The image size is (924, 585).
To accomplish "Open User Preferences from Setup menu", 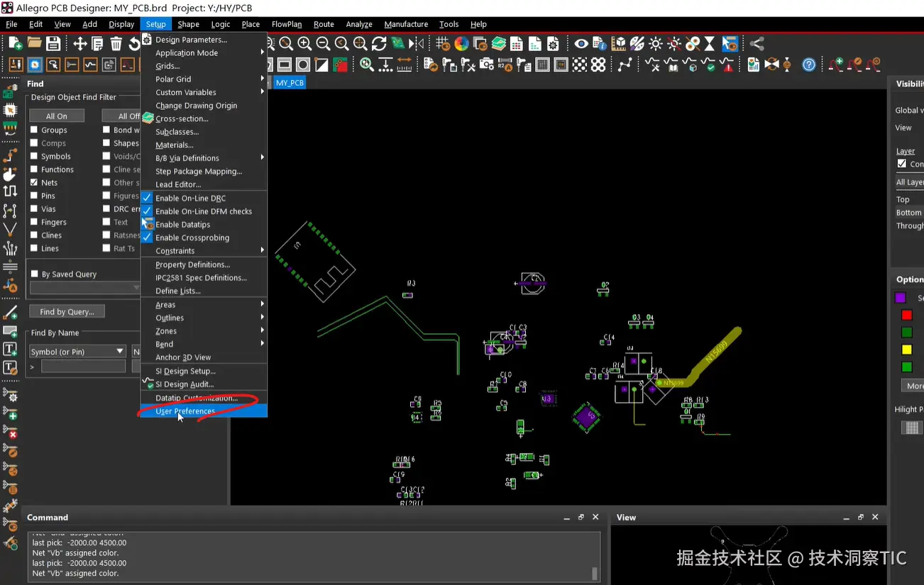I will pyautogui.click(x=204, y=411).
